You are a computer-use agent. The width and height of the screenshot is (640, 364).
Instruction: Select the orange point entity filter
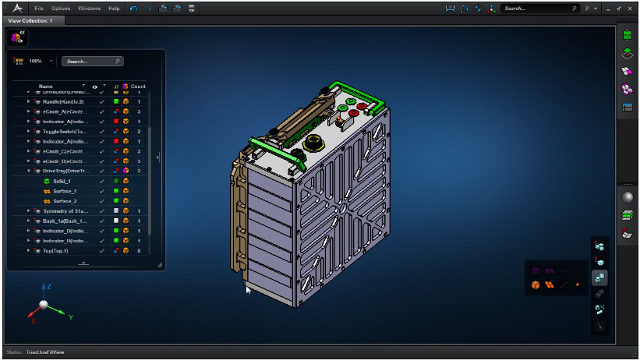(578, 284)
